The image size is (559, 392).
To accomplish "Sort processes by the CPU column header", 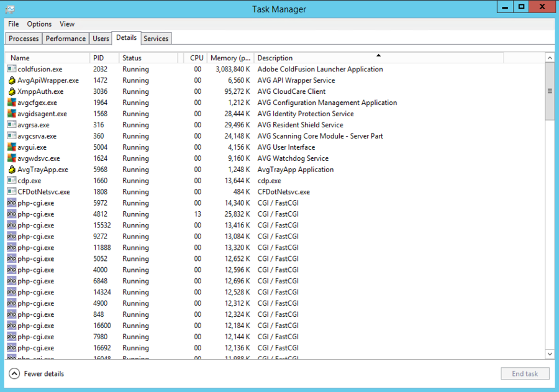I will (196, 58).
